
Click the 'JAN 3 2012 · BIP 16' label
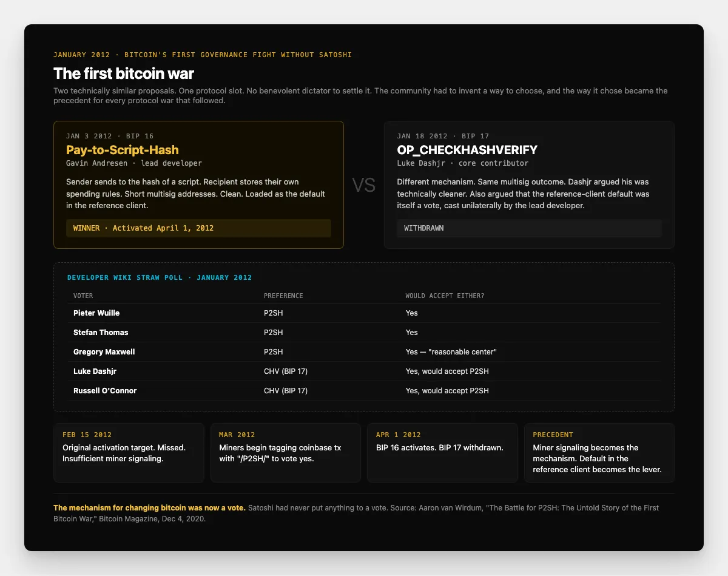[110, 136]
